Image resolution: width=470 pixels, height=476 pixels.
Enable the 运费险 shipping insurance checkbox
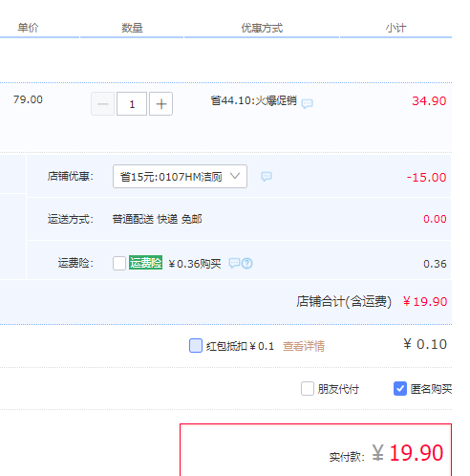click(119, 263)
